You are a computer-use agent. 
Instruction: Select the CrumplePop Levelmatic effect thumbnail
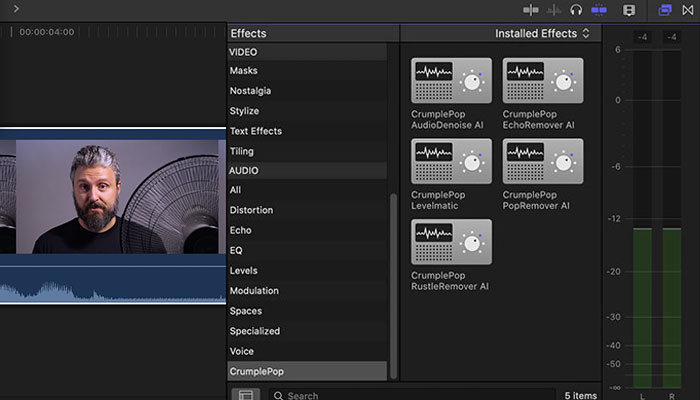point(451,161)
